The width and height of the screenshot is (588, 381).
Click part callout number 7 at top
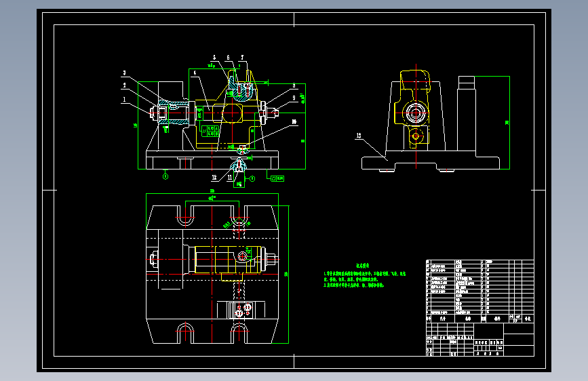(242, 58)
